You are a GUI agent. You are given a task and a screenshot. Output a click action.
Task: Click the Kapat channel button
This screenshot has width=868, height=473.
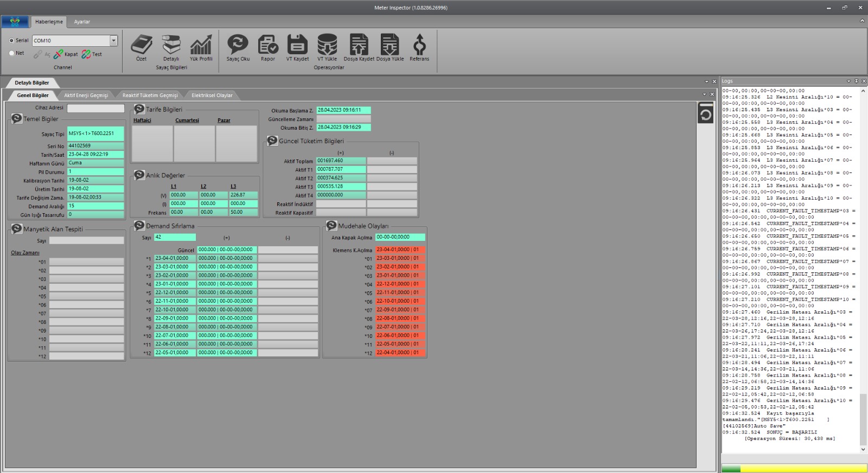pyautogui.click(x=66, y=54)
